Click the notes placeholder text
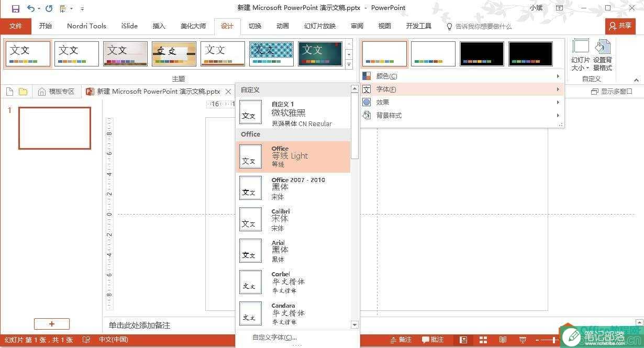The width and height of the screenshot is (644, 348). coord(139,325)
